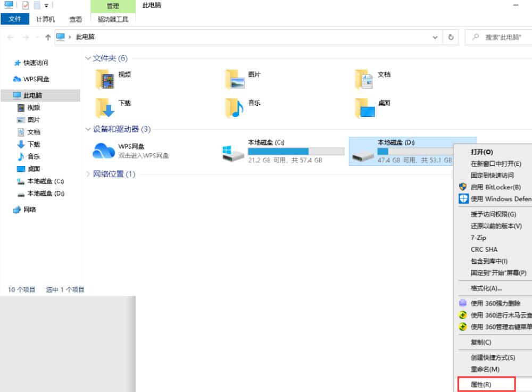Click the properties quick access toolbar icon
The height and width of the screenshot is (392, 532).
[x=26, y=5]
